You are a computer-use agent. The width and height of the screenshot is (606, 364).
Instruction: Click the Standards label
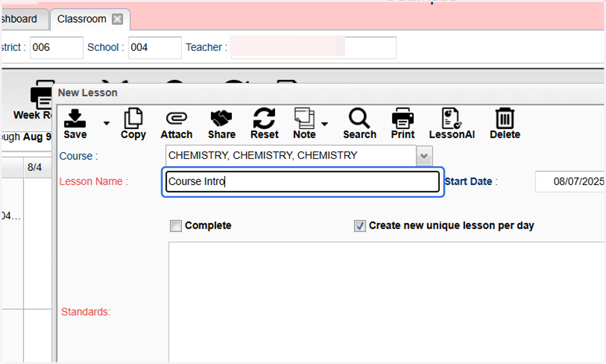tap(86, 312)
